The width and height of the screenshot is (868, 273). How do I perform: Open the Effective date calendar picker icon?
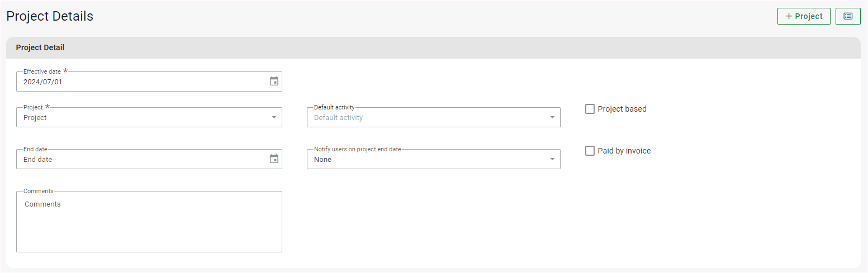(x=274, y=82)
